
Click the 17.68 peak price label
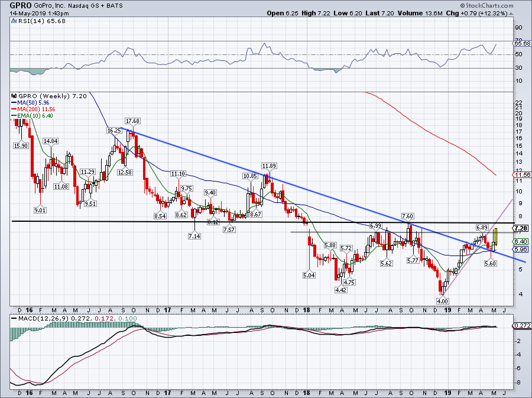tap(132, 121)
